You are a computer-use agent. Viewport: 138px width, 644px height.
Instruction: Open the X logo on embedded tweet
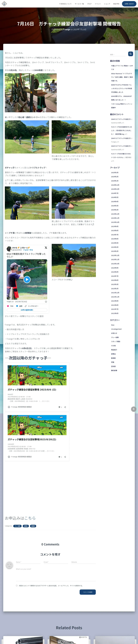tap(46, 248)
